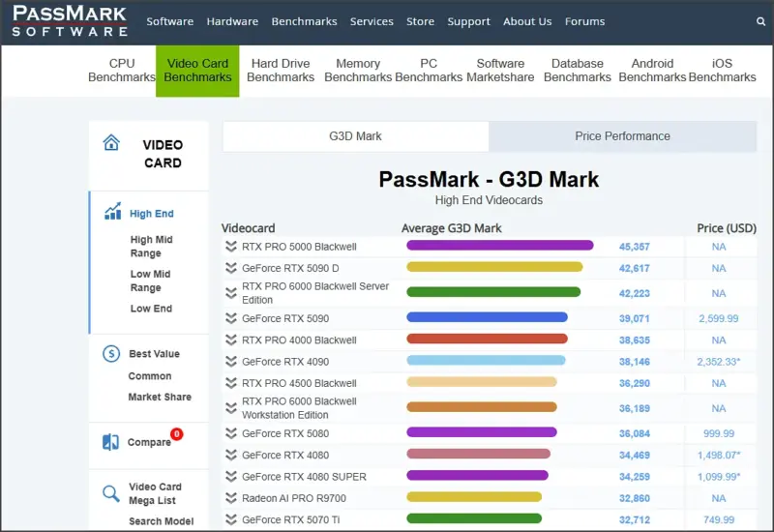Select the G3D Mark tab

pos(355,136)
